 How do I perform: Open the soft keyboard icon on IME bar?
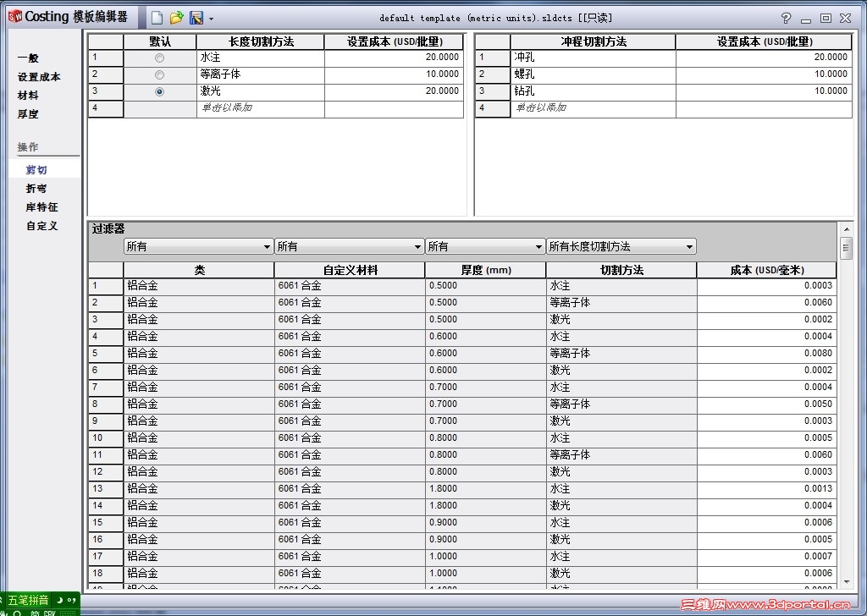point(68,613)
